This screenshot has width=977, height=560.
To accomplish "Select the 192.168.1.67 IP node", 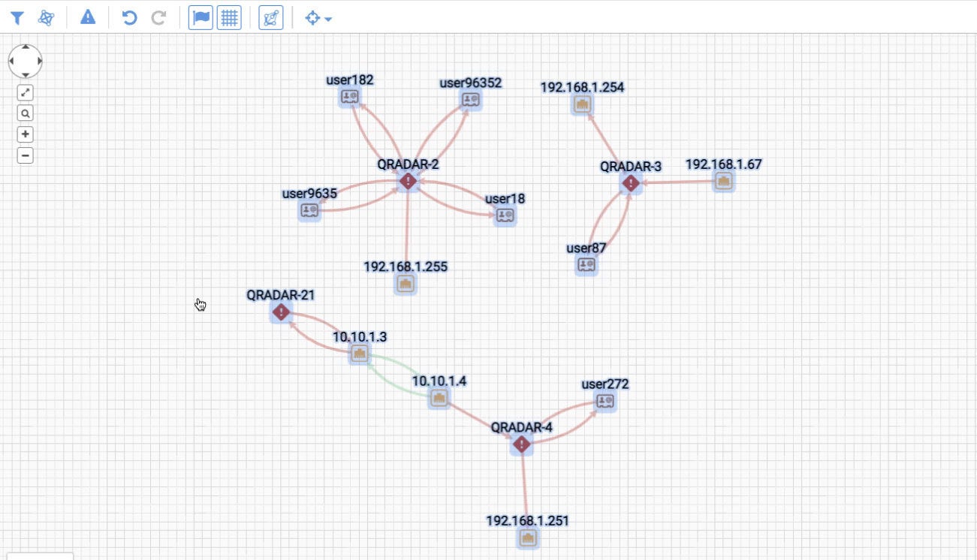I will (x=723, y=181).
